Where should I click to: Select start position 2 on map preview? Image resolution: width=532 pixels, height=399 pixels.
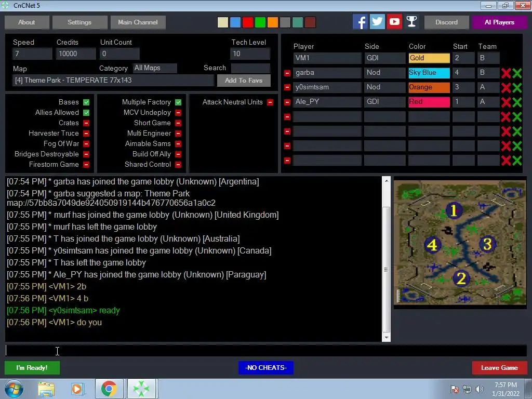pos(461,278)
